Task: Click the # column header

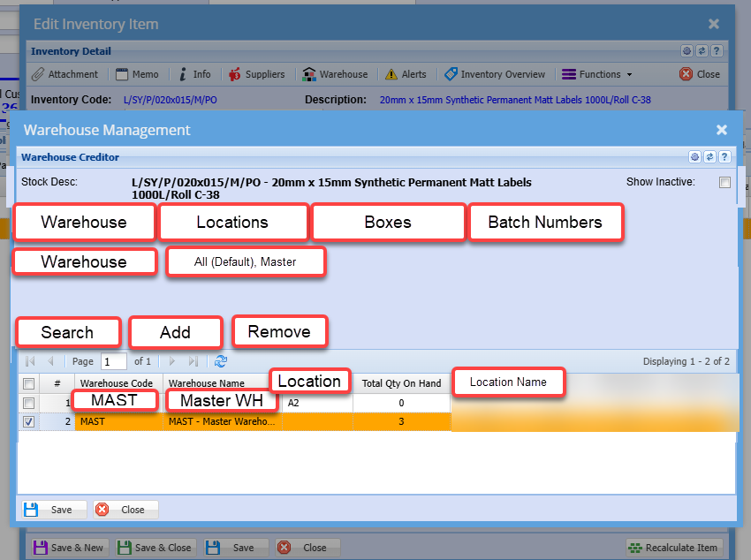Action: [x=57, y=383]
